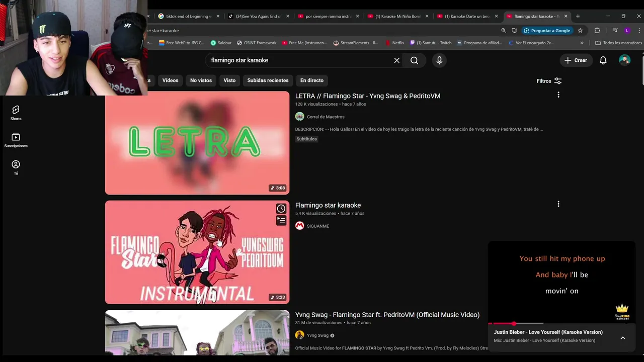
Task: Open Corral de Maestros channel avatar
Action: point(299,117)
